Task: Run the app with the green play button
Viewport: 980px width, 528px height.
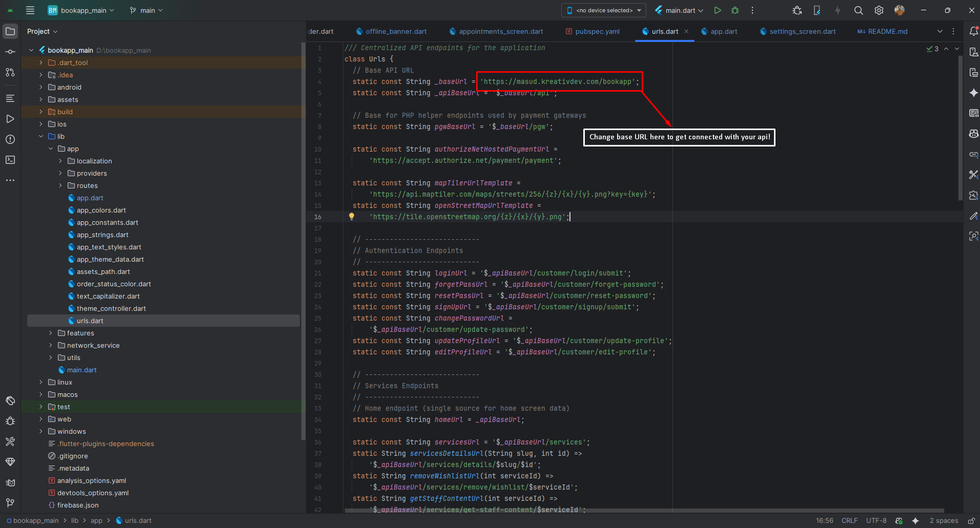Action: pos(718,10)
